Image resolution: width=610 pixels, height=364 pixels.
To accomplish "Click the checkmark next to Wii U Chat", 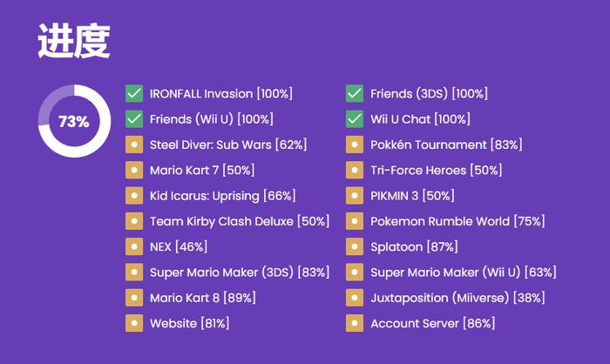I will click(x=355, y=118).
